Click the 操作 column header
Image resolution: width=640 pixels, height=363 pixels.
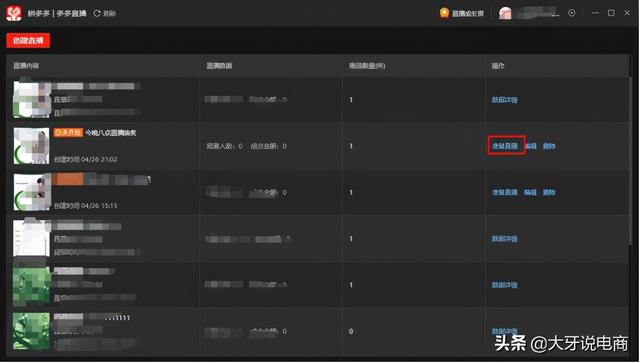[x=498, y=65]
